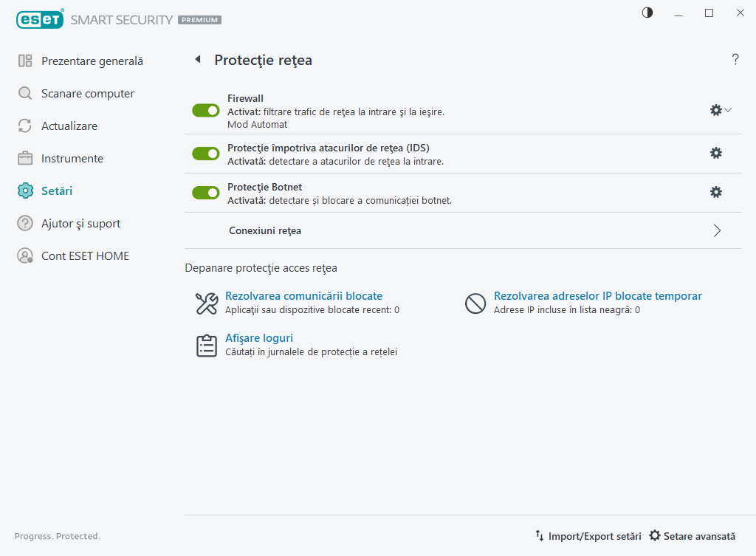
Task: Click Rezolvarea adreselor IP blocate temporar
Action: [x=597, y=296]
